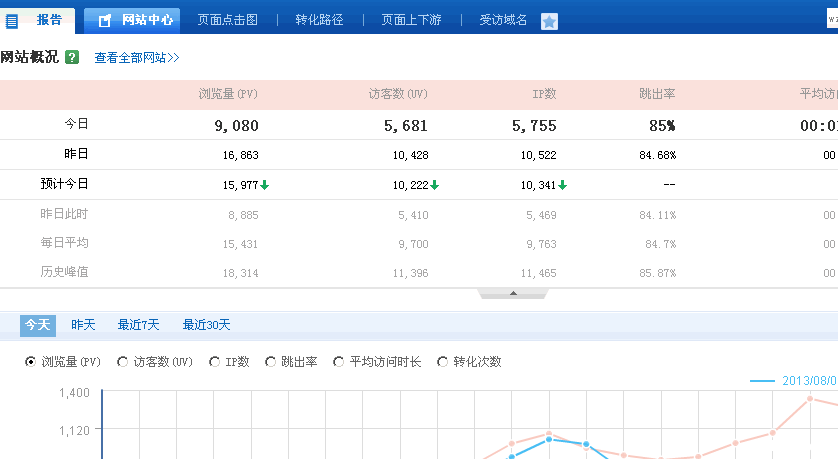Click the 网站中心 square icon
This screenshot has height=459, width=838.
105,21
